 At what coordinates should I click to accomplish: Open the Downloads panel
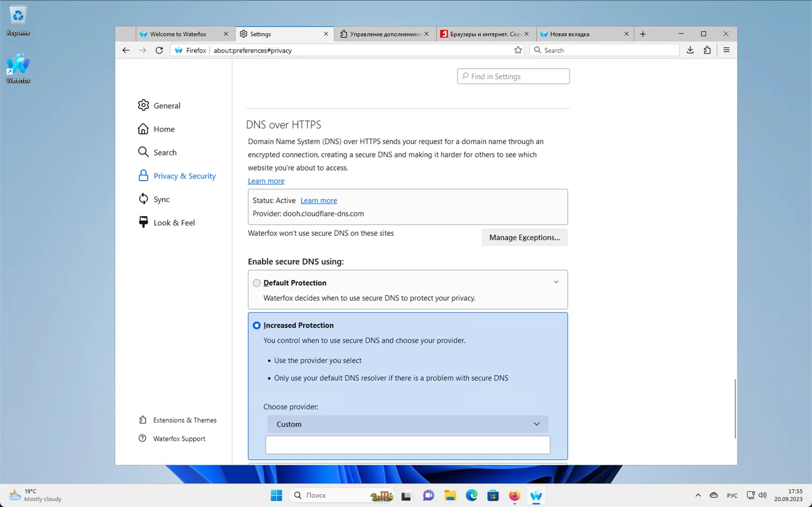tap(690, 50)
